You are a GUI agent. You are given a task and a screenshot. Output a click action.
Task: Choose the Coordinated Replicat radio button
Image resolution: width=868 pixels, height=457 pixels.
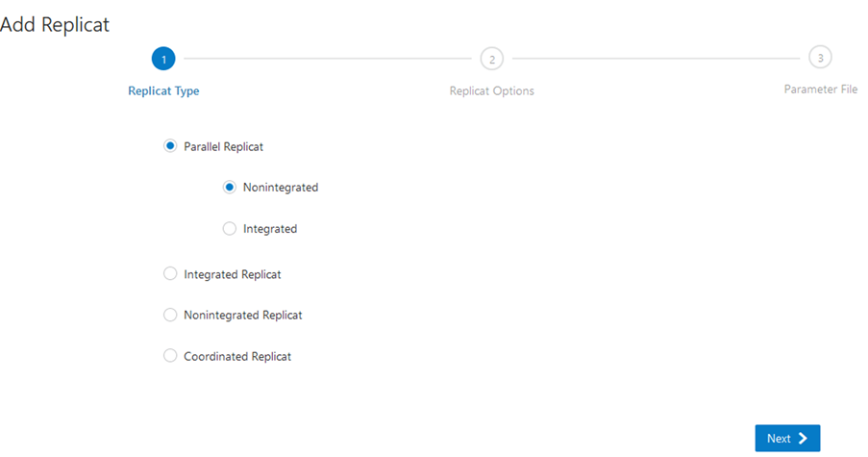pos(170,356)
